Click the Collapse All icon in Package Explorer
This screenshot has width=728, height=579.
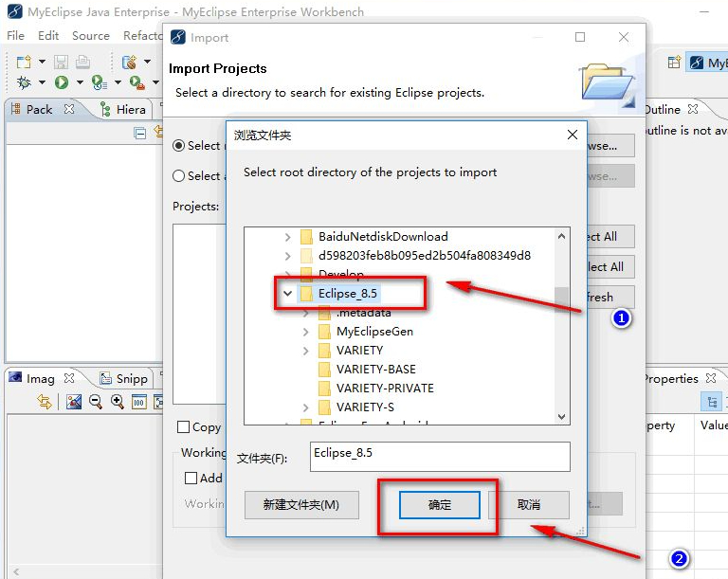140,134
